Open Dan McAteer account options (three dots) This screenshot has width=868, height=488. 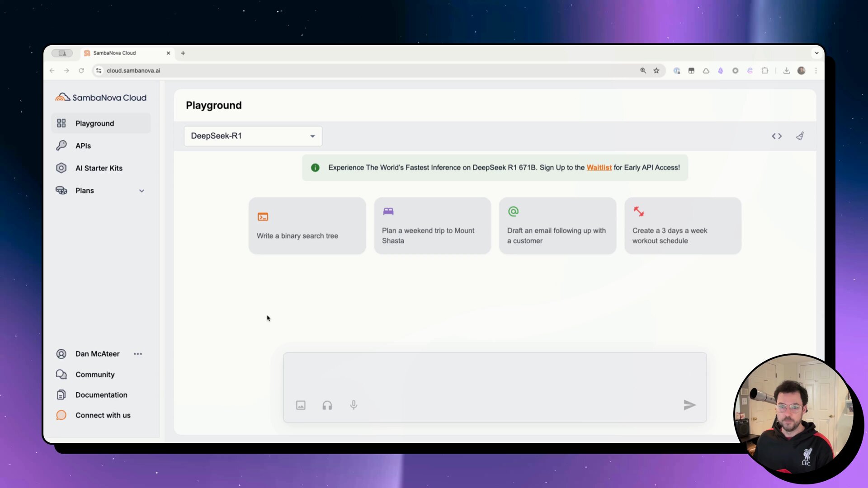(138, 354)
